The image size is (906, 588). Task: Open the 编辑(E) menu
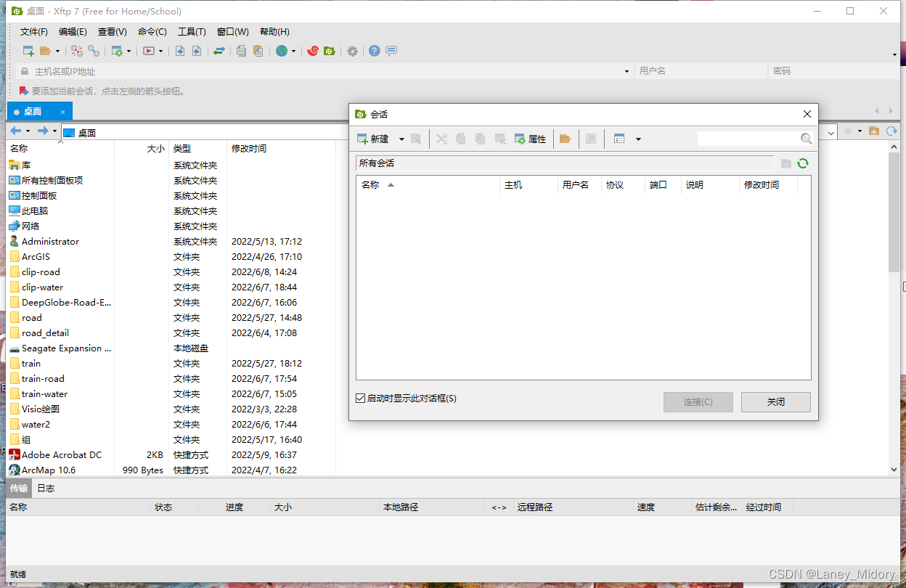point(73,31)
